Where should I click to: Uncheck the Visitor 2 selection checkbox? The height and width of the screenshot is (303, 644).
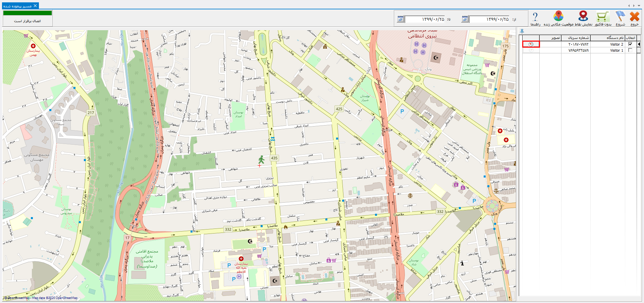tap(630, 44)
